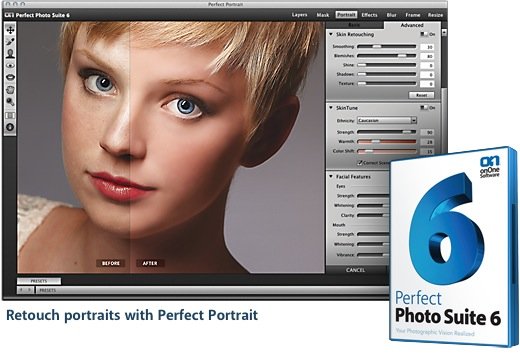Click the Color Shift slider
520x360 pixels.
click(x=387, y=151)
